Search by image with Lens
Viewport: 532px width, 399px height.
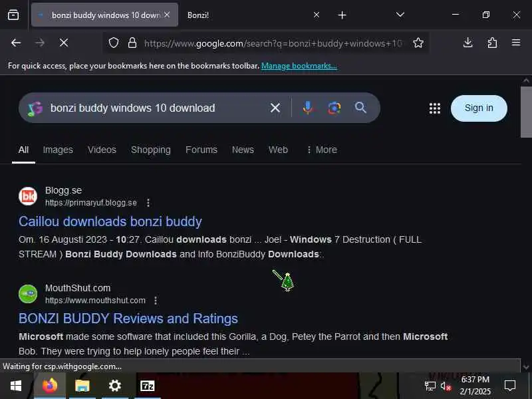[334, 108]
